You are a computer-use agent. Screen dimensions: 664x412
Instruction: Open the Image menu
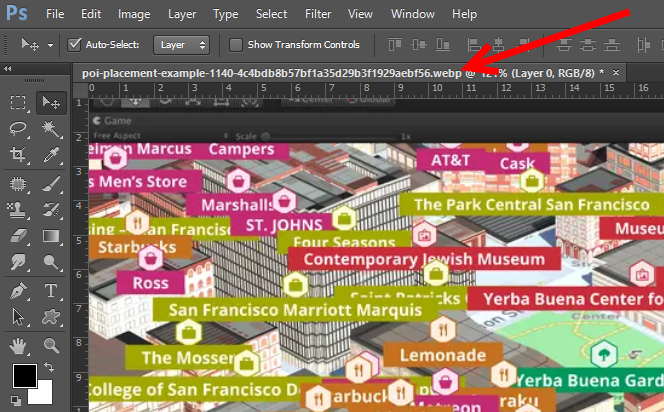pyautogui.click(x=134, y=14)
